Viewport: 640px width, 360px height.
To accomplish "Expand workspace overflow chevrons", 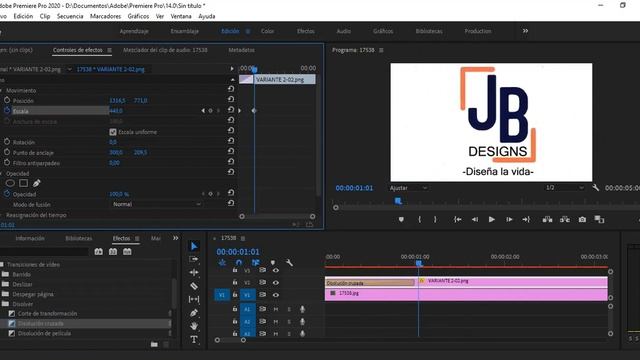I will (x=525, y=31).
